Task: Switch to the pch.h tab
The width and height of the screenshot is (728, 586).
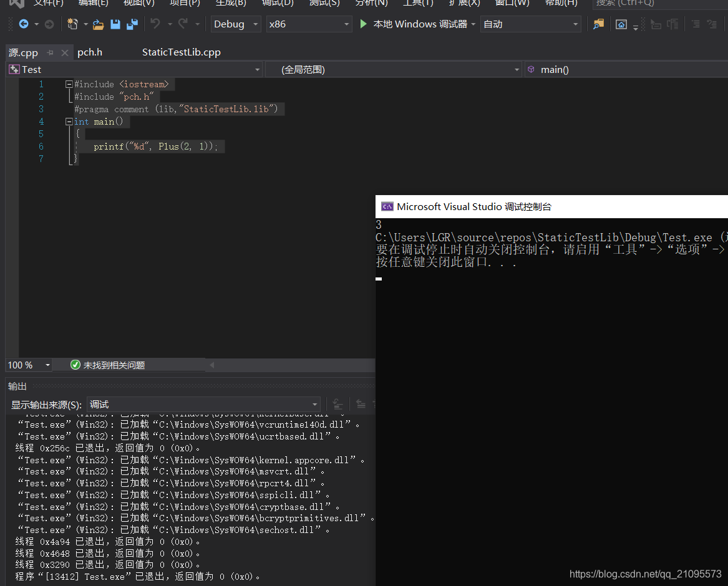Action: [89, 52]
